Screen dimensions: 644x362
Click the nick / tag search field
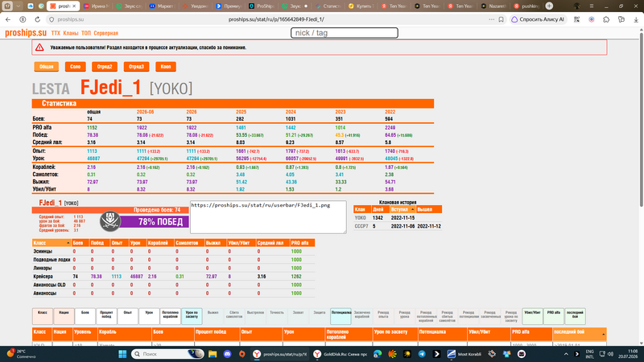pyautogui.click(x=345, y=33)
